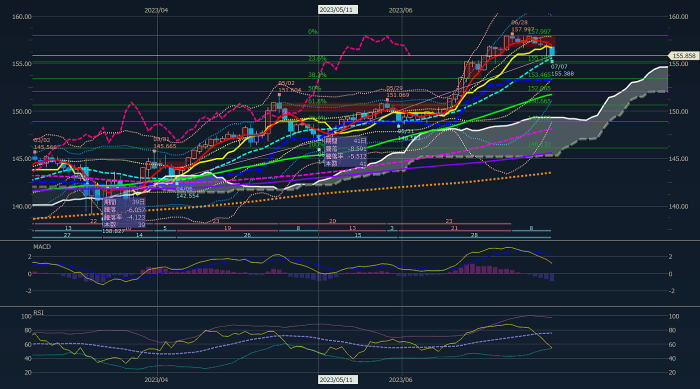Screen dimensions: 700x389
Task: Click the cycle count 28 below chart
Action: coord(474,235)
